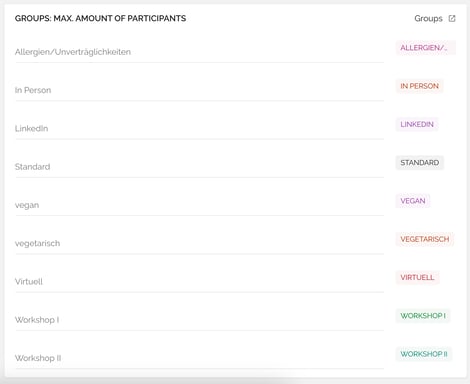470x384 pixels.
Task: Focus the vegetarisch max participants field
Action: 199,244
